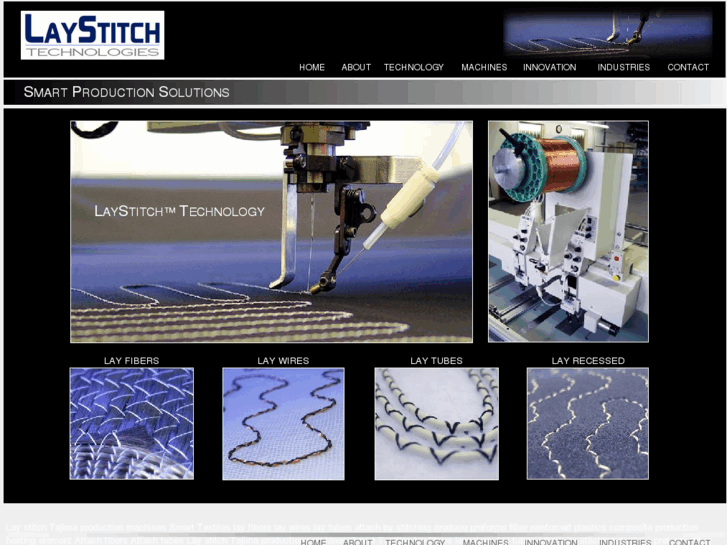The width and height of the screenshot is (727, 545).
Task: Click the footer Contact link
Action: [689, 542]
